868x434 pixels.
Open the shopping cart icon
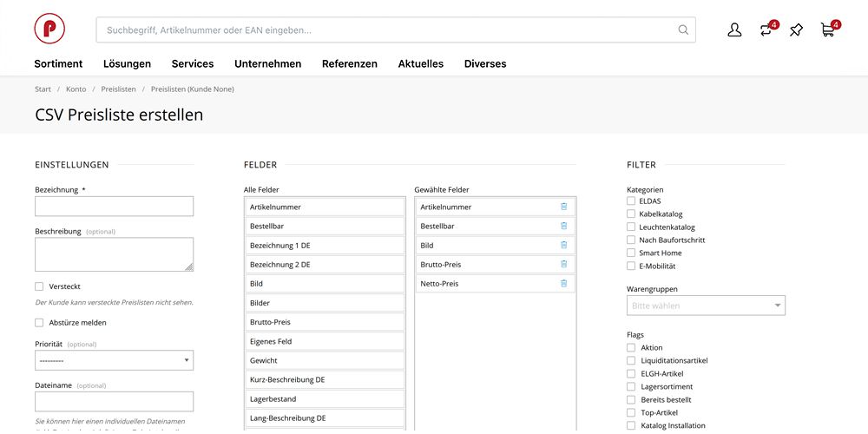tap(827, 30)
